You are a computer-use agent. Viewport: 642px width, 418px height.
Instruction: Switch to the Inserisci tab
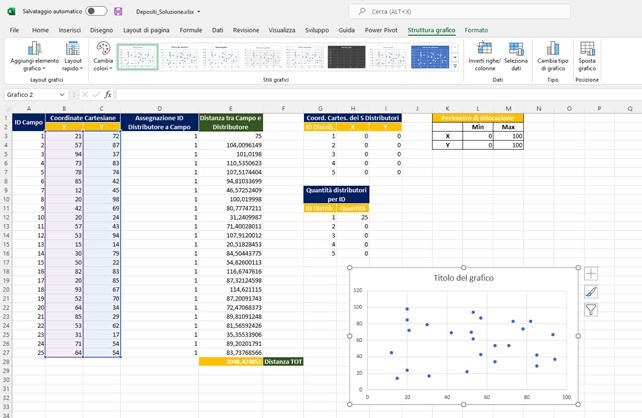(x=70, y=30)
